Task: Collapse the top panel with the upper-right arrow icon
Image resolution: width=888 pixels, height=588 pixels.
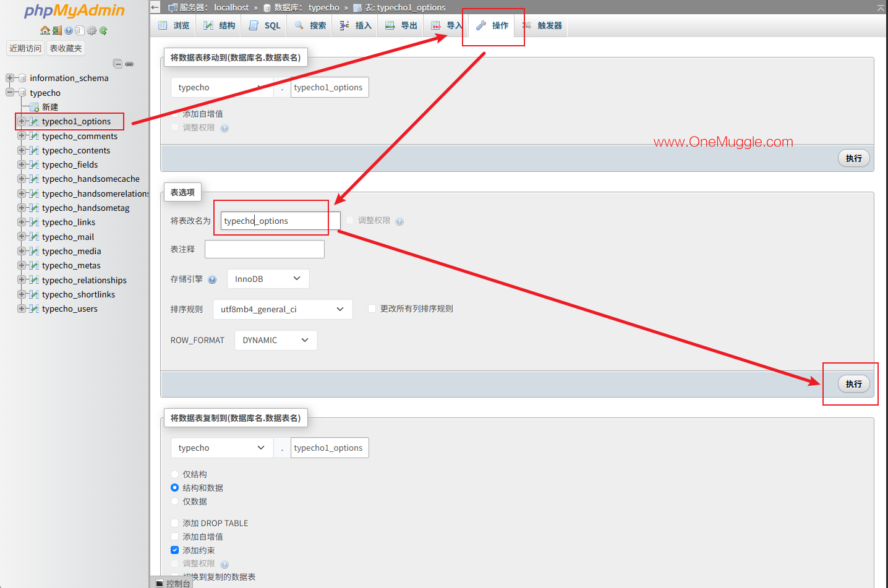Action: click(881, 7)
